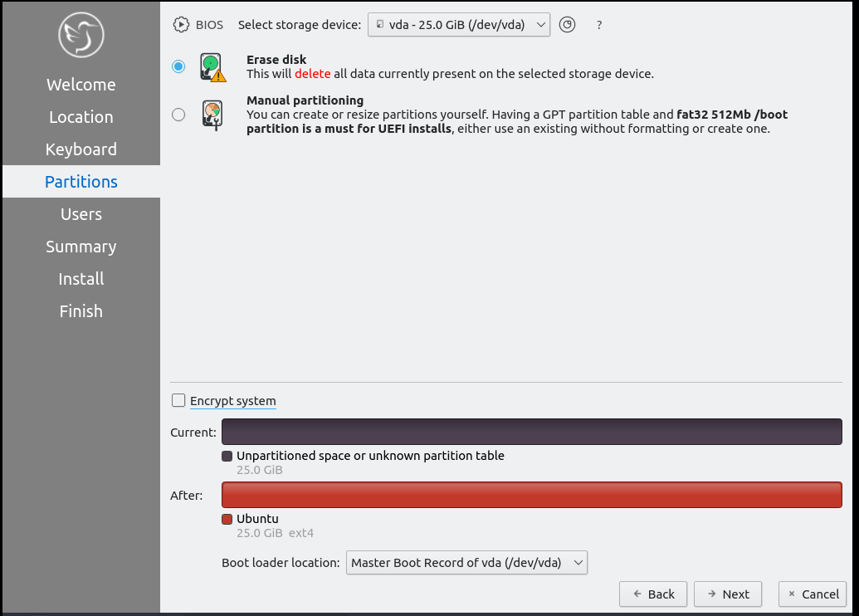Image resolution: width=859 pixels, height=616 pixels.
Task: Cancel the installation
Action: 813,594
